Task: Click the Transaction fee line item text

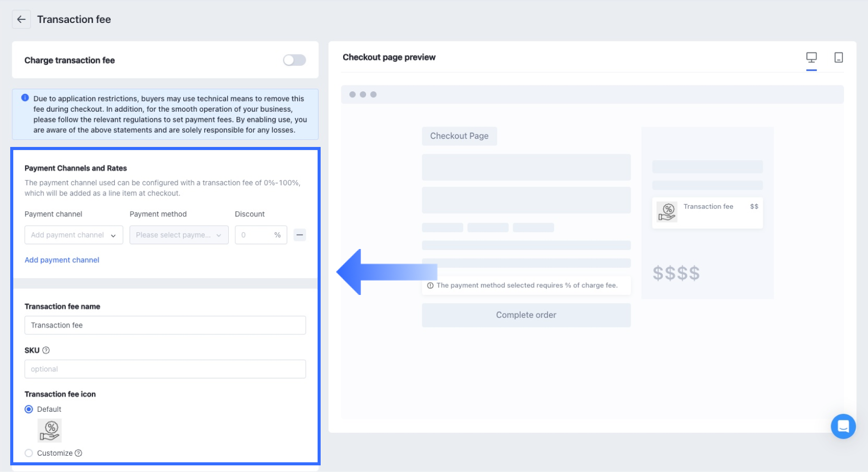Action: coord(708,206)
